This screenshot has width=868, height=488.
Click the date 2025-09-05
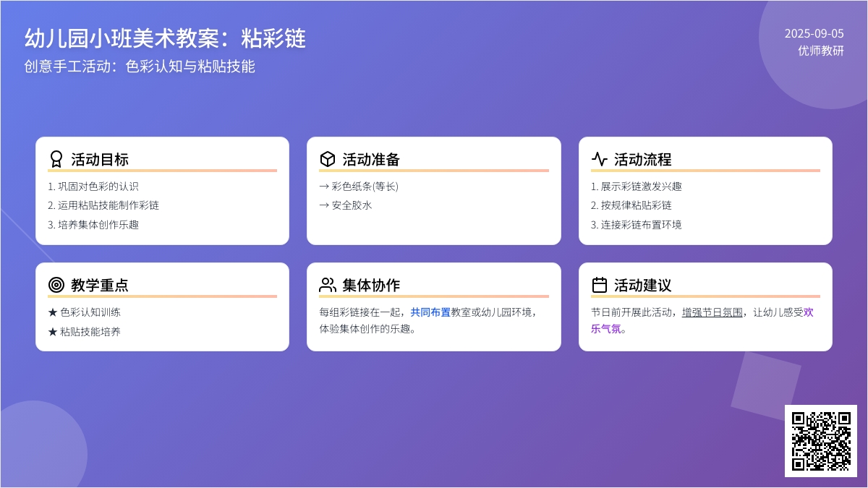click(814, 33)
